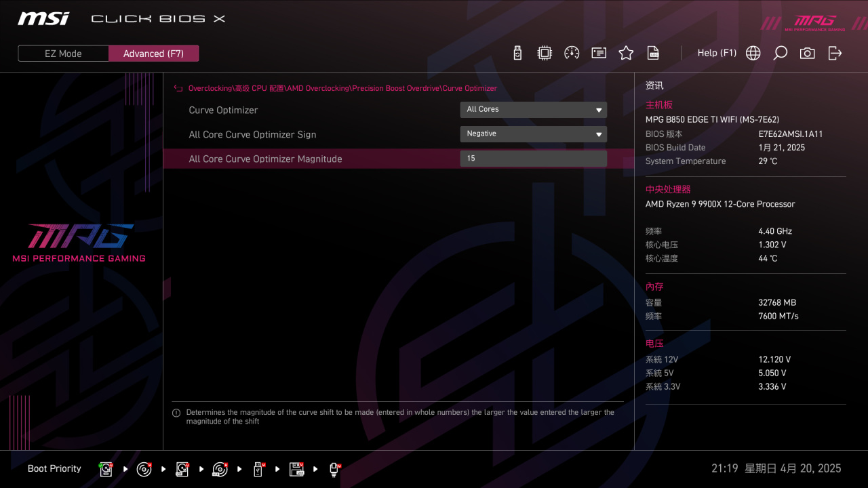Click the Boot Priority label
The width and height of the screenshot is (868, 488).
[x=54, y=468]
